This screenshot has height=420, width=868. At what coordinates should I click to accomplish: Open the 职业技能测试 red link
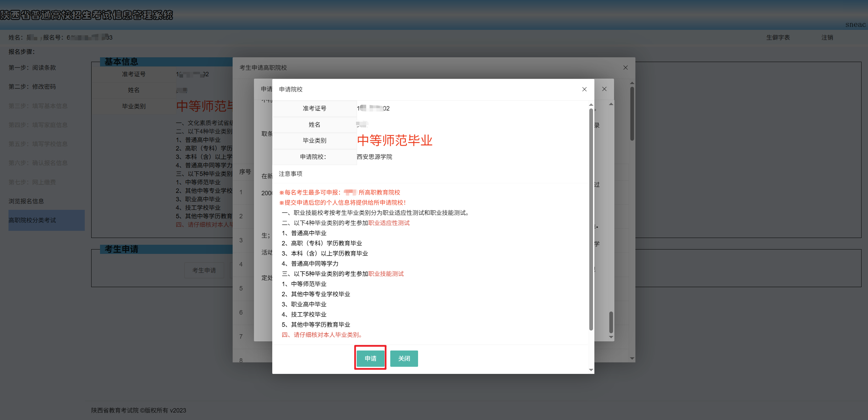[386, 274]
